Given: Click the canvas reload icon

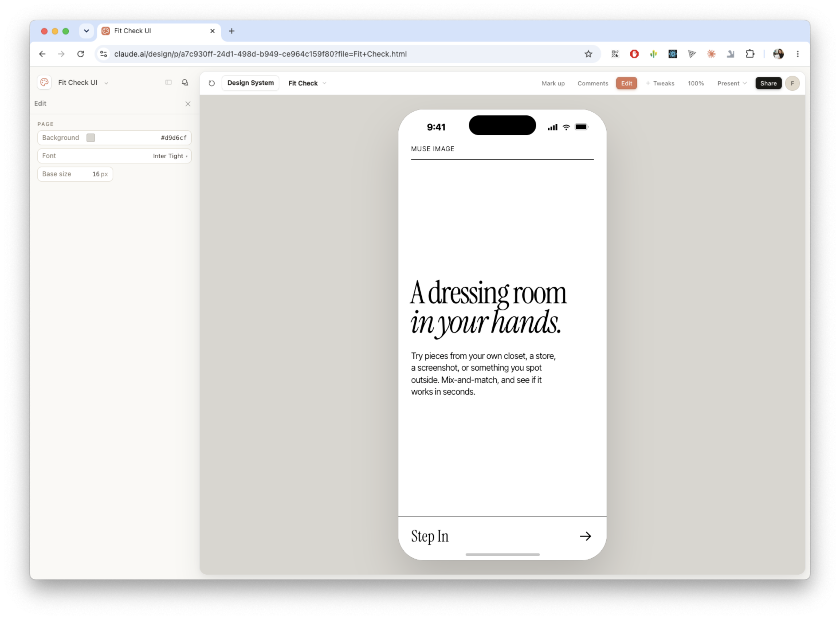Looking at the screenshot, I should coord(212,83).
